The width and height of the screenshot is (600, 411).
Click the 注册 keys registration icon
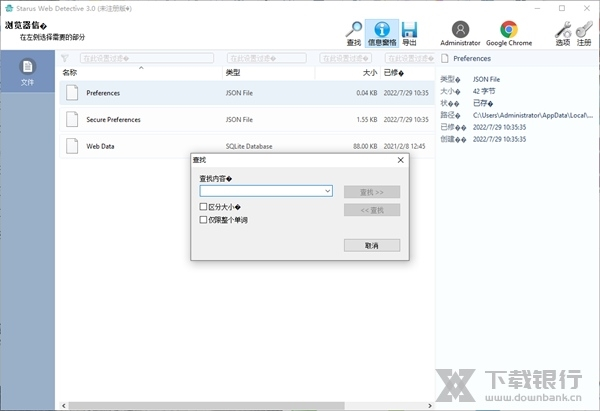click(x=584, y=29)
